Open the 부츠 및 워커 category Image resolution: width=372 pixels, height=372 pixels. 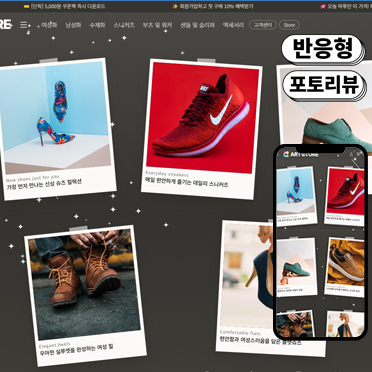click(x=157, y=25)
